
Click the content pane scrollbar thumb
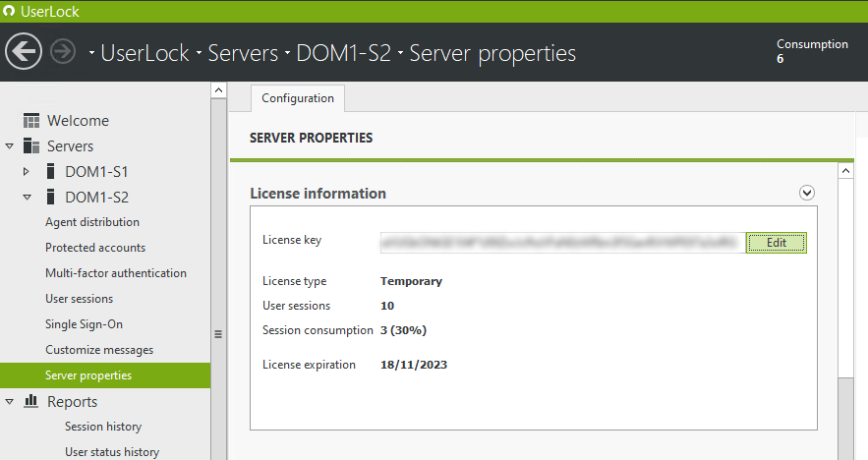[x=845, y=419]
